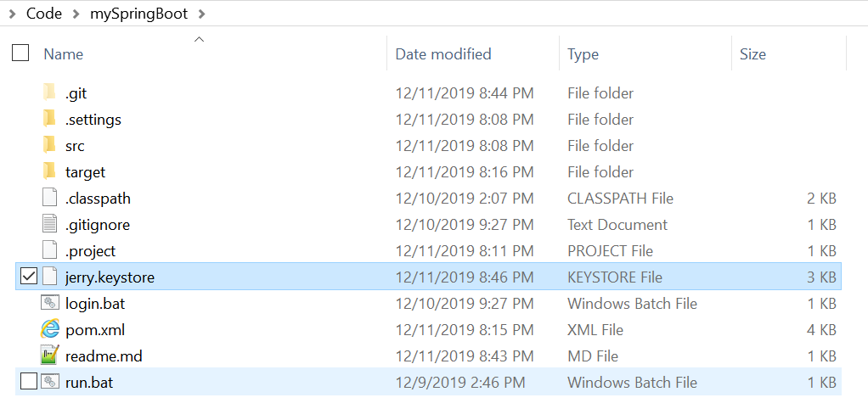Sort by the Name column header
This screenshot has width=868, height=420.
pyautogui.click(x=64, y=54)
